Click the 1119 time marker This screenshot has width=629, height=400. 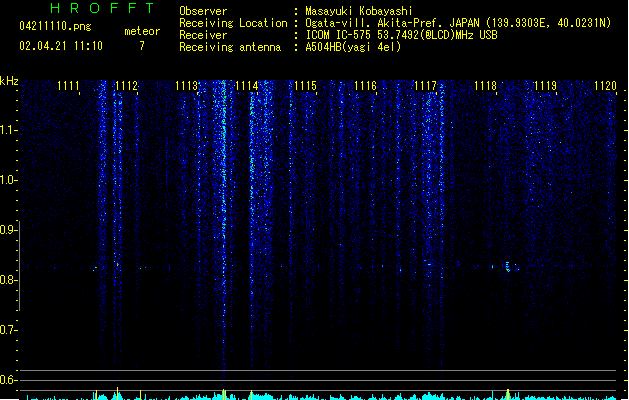tap(545, 86)
